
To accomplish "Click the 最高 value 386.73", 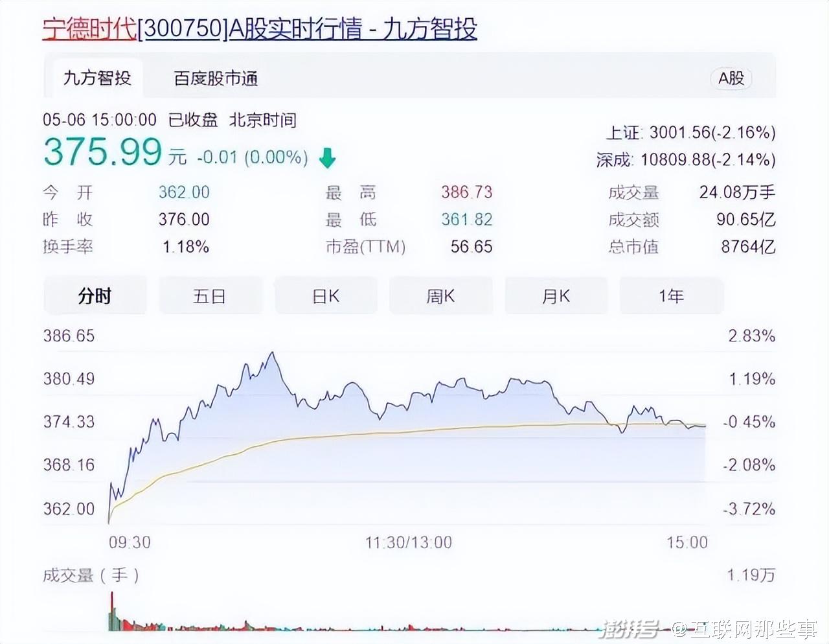I will pos(466,192).
